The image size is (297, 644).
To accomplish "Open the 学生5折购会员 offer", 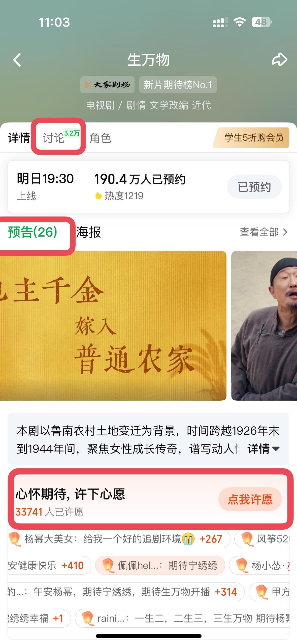I will tap(251, 138).
